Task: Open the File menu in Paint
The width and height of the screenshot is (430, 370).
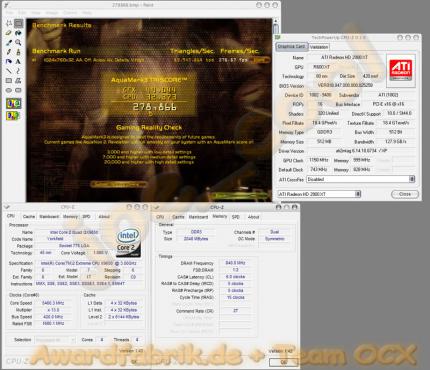Action: point(10,13)
